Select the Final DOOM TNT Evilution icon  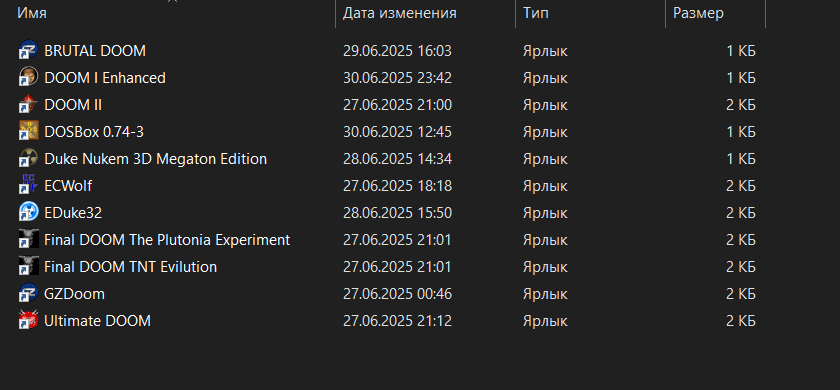tap(28, 267)
